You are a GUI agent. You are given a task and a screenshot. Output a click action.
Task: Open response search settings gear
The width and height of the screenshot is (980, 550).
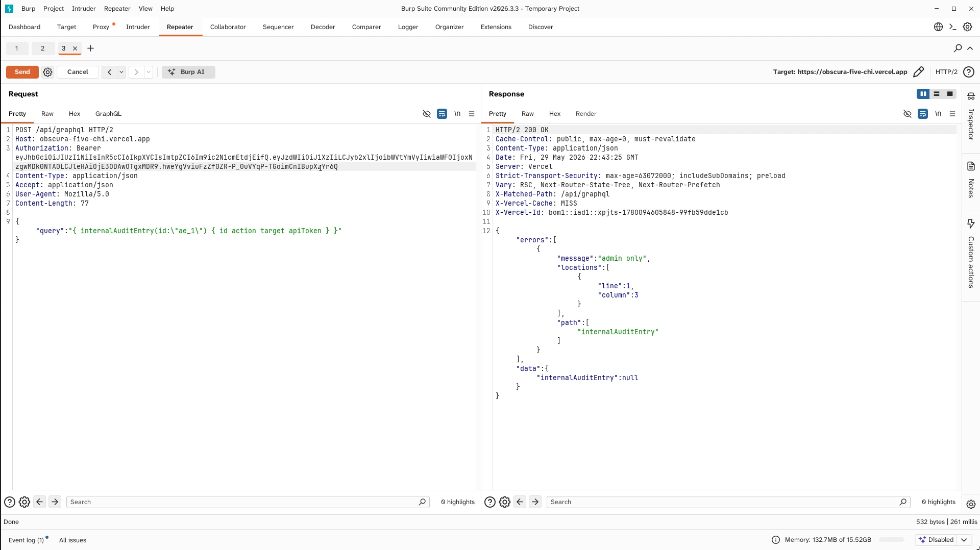click(x=505, y=502)
